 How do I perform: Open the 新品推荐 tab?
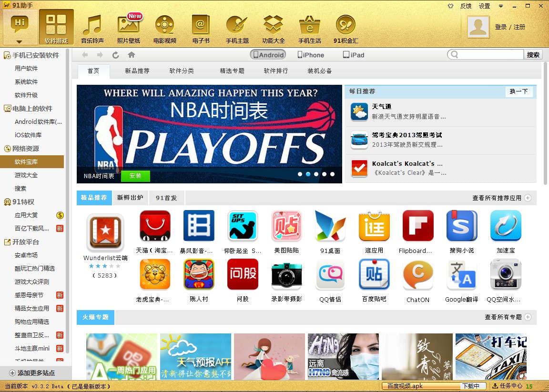(137, 71)
